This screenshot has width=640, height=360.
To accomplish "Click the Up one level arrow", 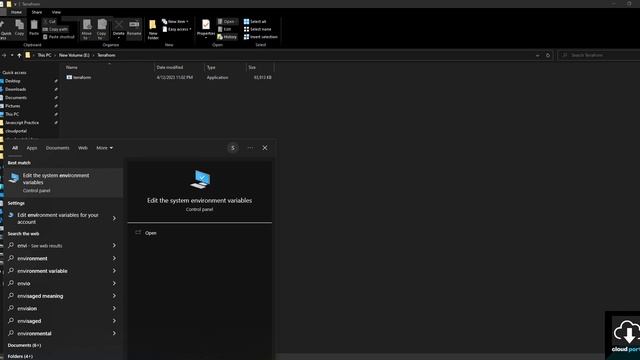I will (x=19, y=55).
